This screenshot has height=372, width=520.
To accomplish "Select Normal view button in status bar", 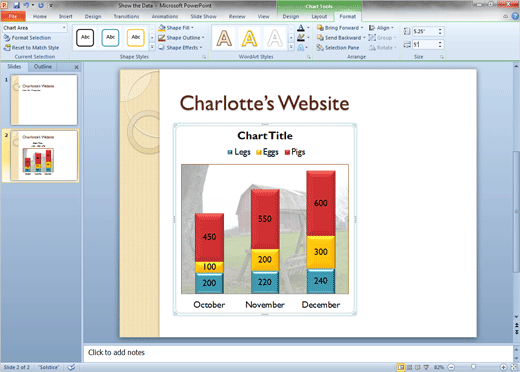I will (401, 367).
